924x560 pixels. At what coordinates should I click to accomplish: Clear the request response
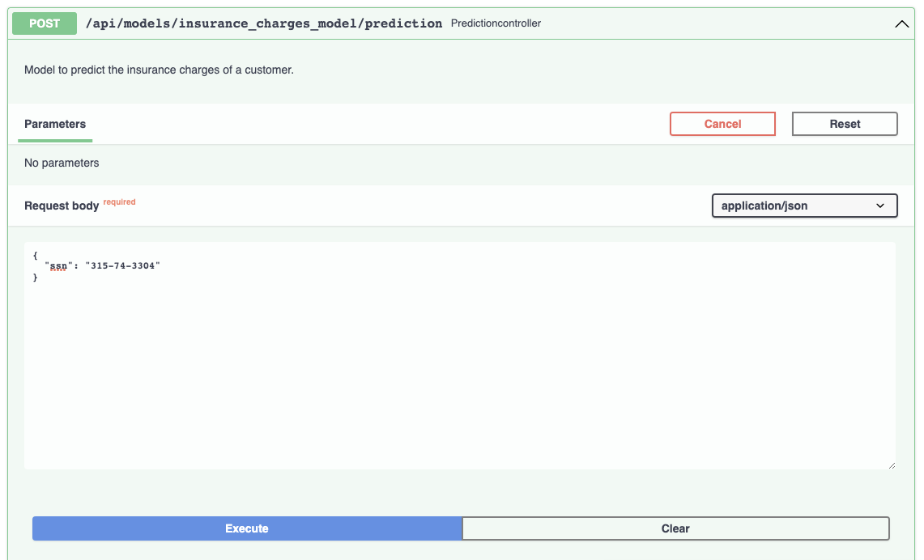pos(675,528)
